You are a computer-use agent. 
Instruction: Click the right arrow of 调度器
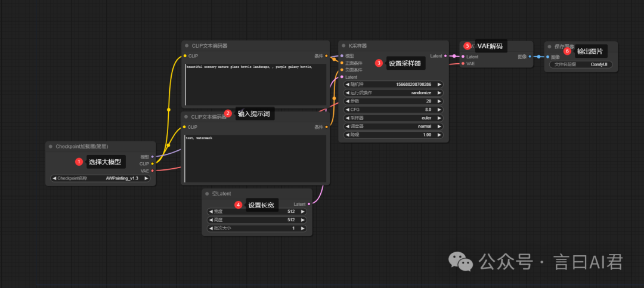click(x=439, y=126)
